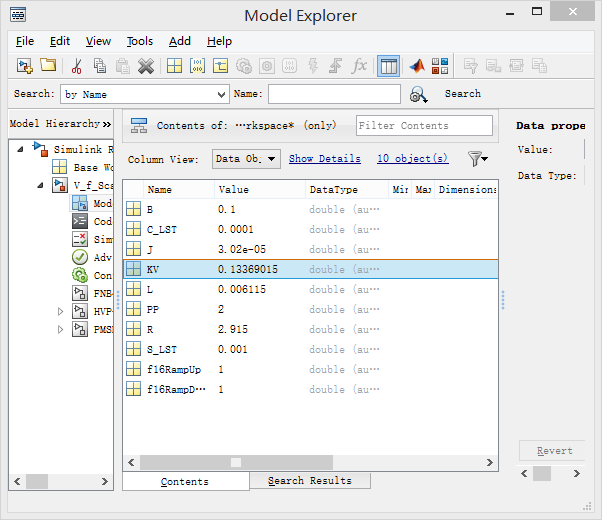Open the View menu

click(x=98, y=41)
